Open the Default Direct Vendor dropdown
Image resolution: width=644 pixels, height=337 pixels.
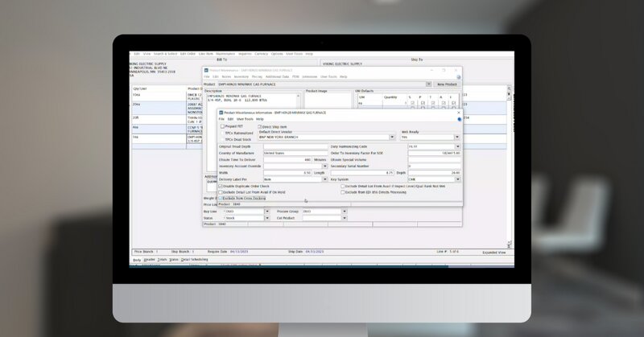pyautogui.click(x=392, y=137)
